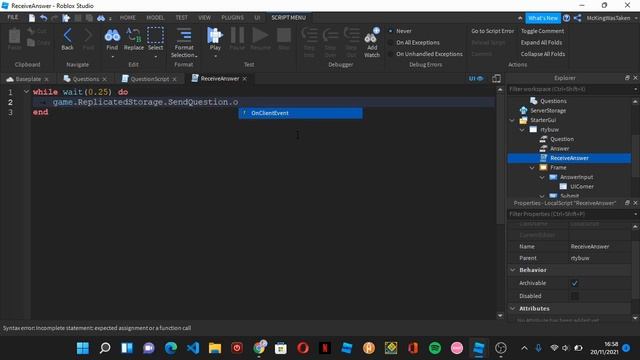This screenshot has height=360, width=640.
Task: Click the New file icon in title toolbar
Action: pyautogui.click(x=32, y=18)
